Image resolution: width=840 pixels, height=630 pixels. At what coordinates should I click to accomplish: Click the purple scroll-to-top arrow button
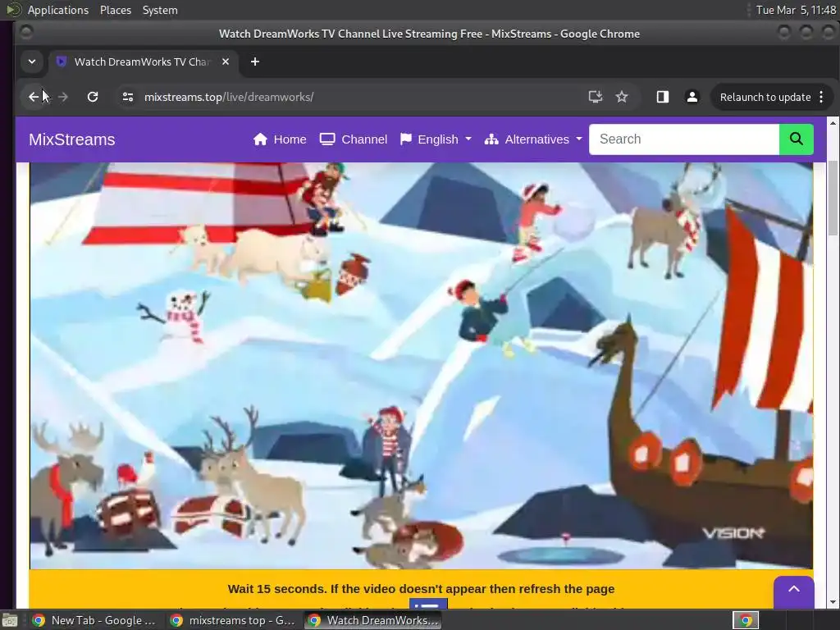point(794,591)
